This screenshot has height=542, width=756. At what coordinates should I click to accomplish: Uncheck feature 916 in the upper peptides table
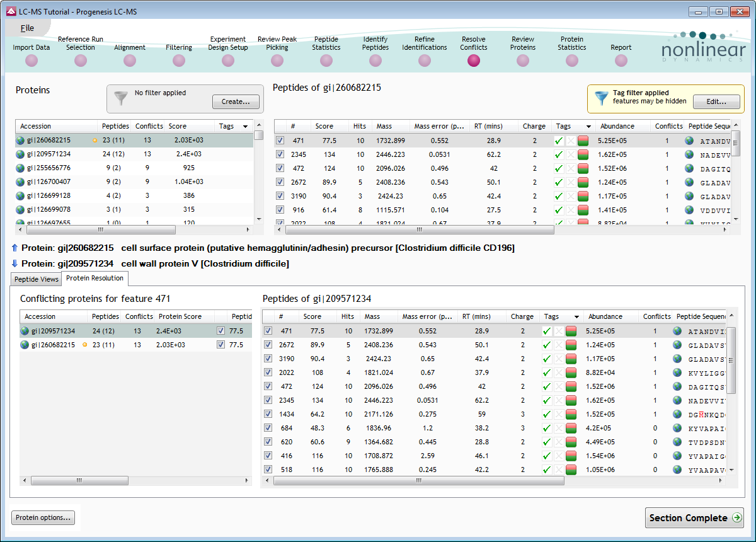[280, 210]
